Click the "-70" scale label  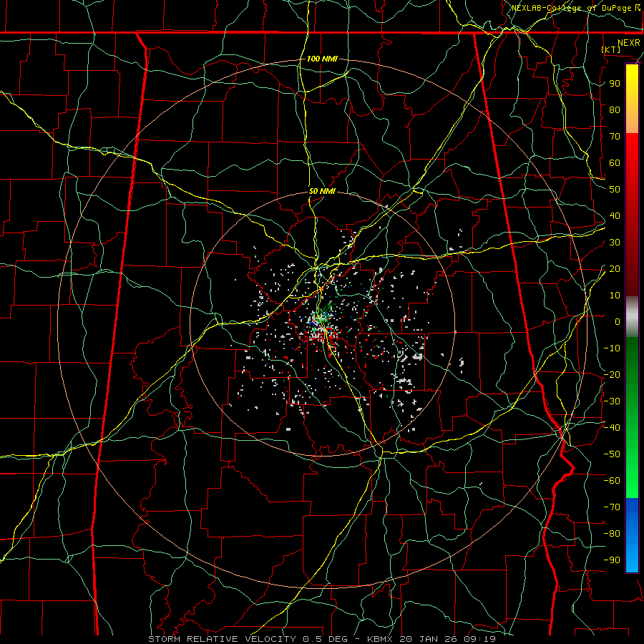pos(612,507)
